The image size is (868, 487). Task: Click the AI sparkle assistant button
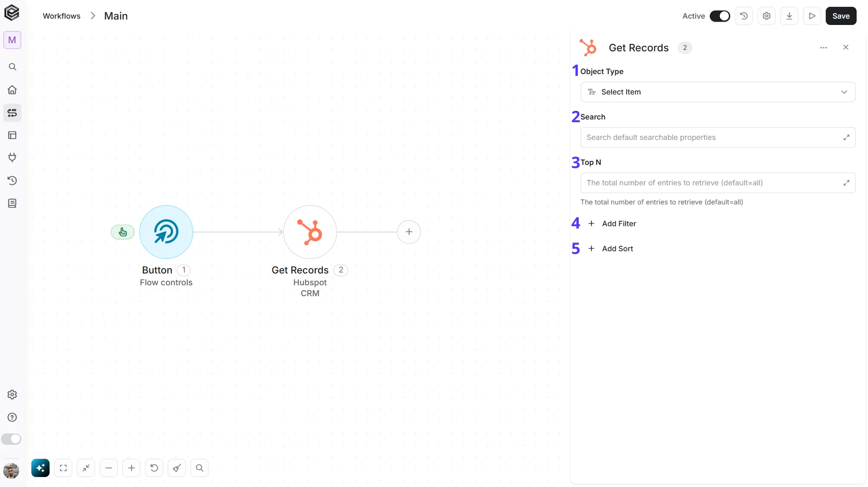(40, 468)
